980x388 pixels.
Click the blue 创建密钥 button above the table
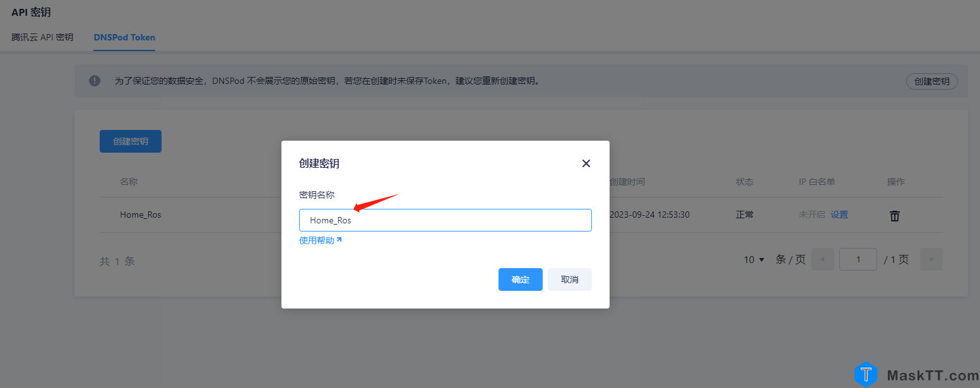(131, 141)
